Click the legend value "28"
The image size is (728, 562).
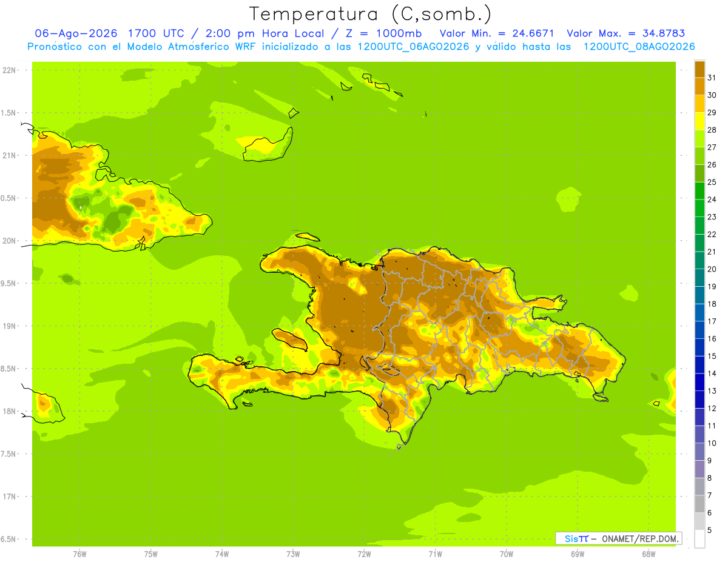(712, 130)
